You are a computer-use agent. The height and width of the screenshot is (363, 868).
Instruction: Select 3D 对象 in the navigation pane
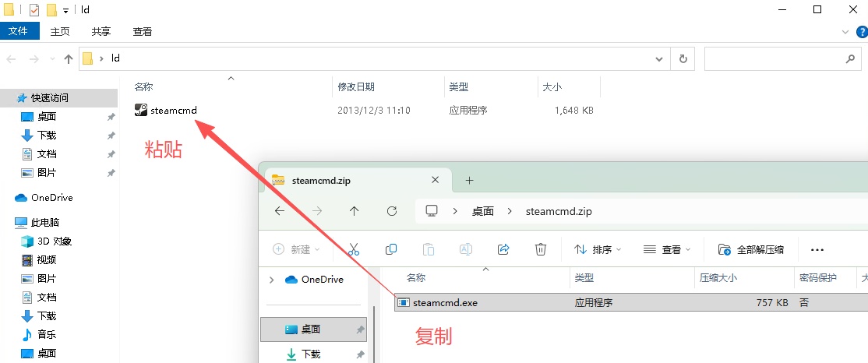[54, 241]
